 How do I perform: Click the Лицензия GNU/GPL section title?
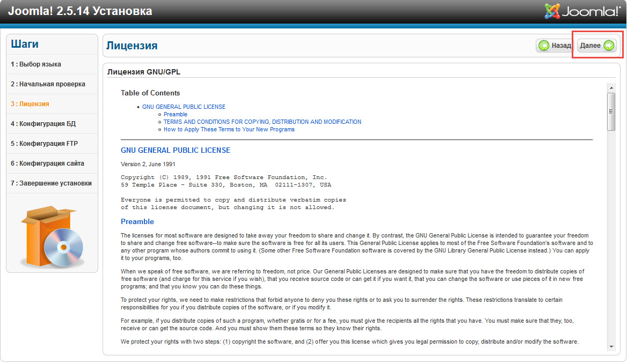(x=143, y=72)
